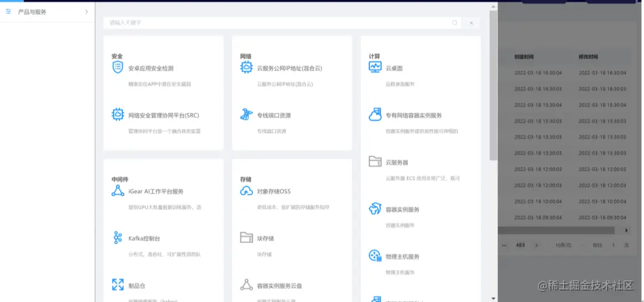Click the 制品仓 expand-arrows icon
The height and width of the screenshot is (302, 644).
(118, 284)
